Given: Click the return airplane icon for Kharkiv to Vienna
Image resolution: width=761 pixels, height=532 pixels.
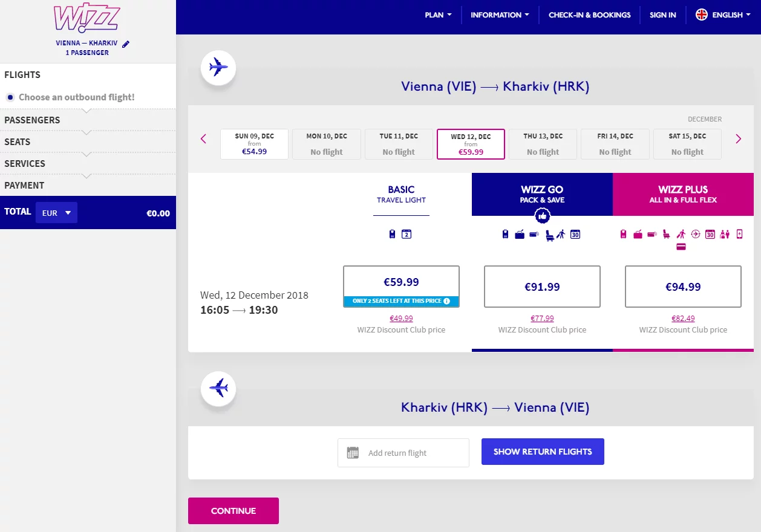Looking at the screenshot, I should pyautogui.click(x=218, y=388).
